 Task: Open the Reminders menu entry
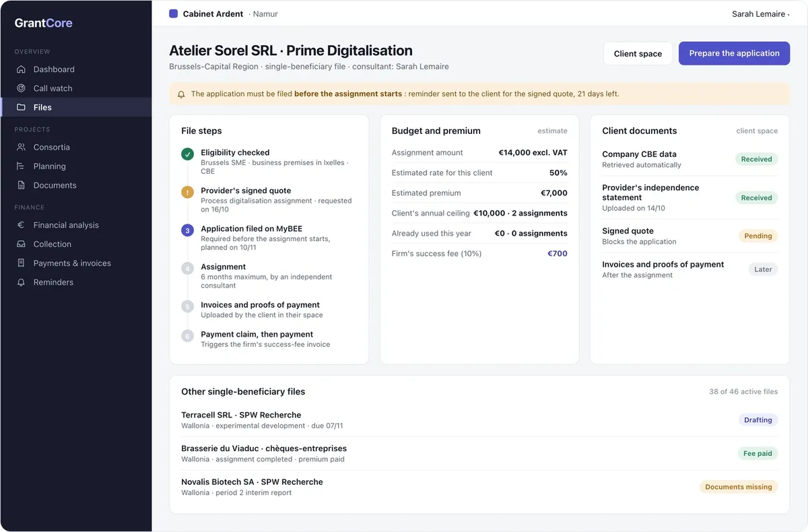(76, 282)
